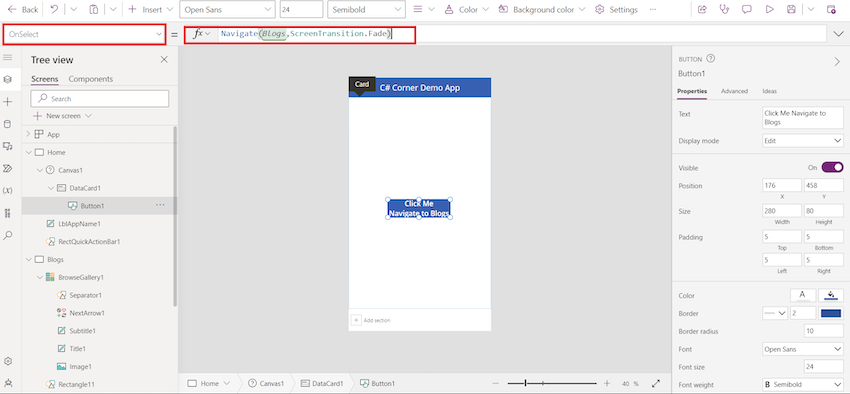Open the virtual agent icon in left rail
This screenshot has height=394, width=850.
[8, 383]
